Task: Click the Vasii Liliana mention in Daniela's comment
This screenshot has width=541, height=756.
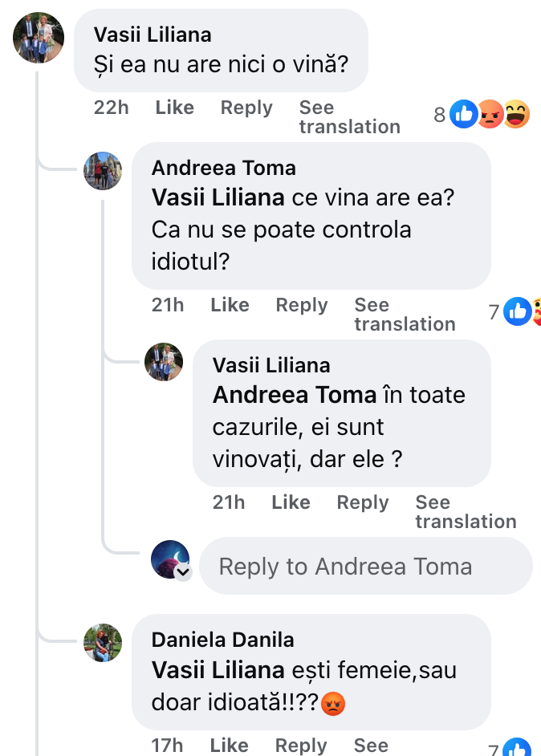Action: point(218,669)
